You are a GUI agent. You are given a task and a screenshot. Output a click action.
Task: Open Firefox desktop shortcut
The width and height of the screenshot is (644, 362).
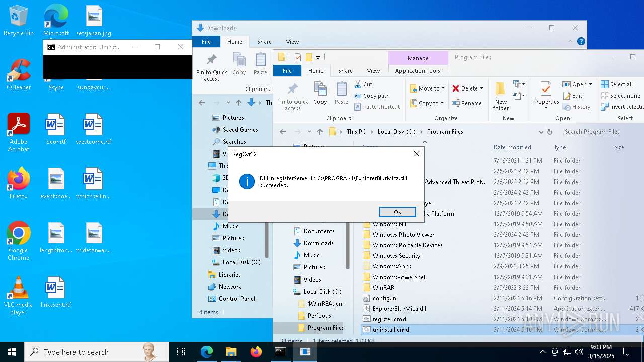click(x=19, y=184)
